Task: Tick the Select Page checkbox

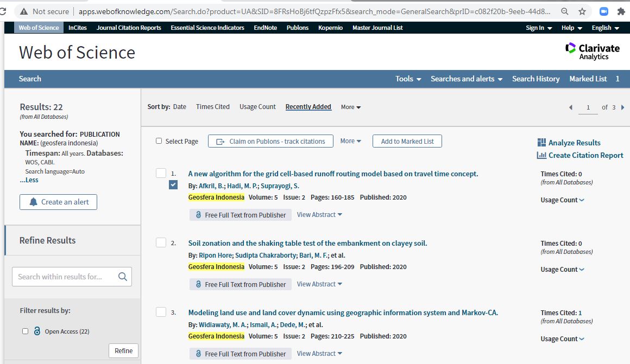Action: click(159, 141)
